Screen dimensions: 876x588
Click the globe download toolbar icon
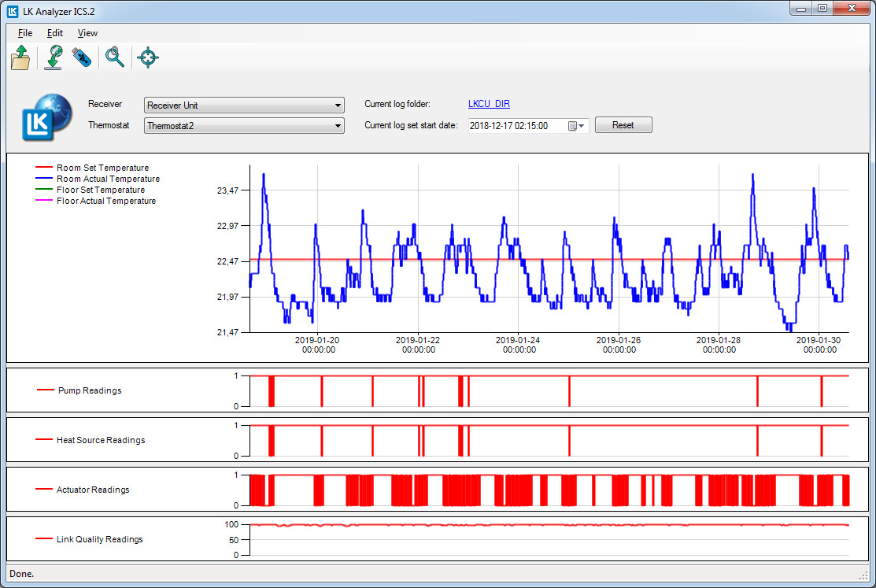(54, 58)
